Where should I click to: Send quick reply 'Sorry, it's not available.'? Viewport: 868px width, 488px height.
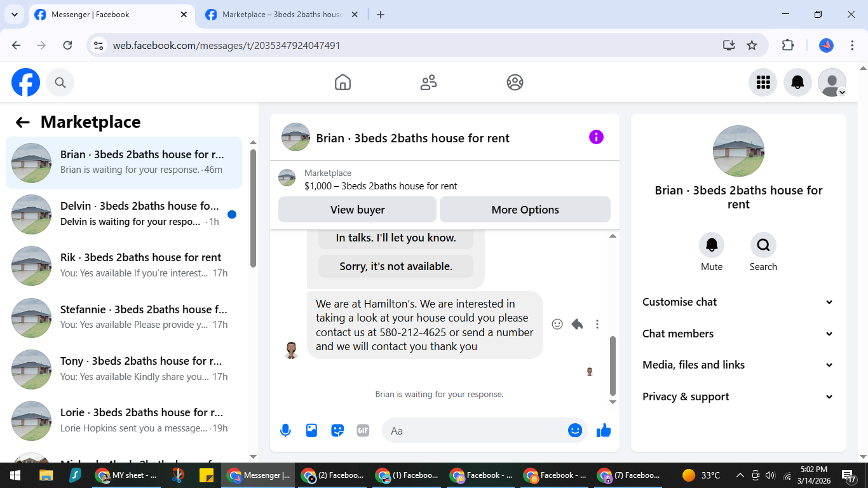396,266
